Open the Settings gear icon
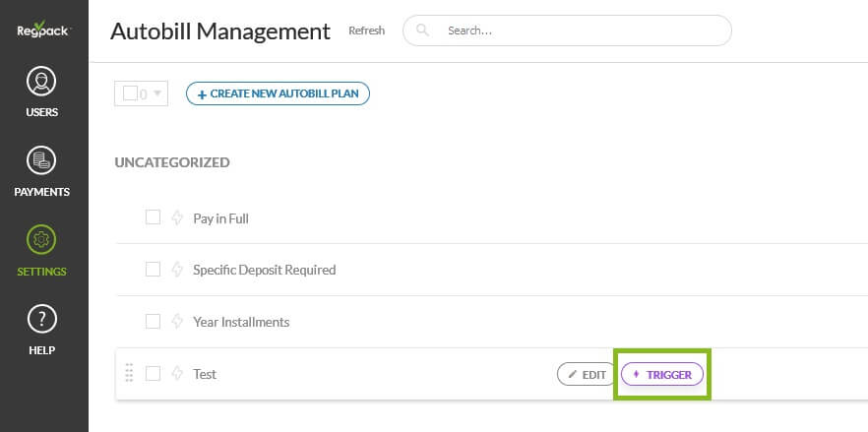The height and width of the screenshot is (432, 868). tap(41, 240)
